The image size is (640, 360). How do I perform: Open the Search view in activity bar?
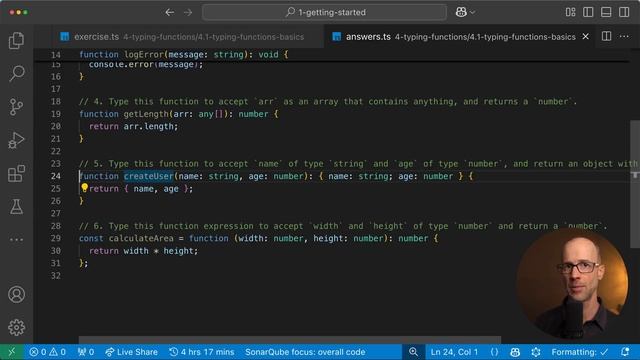[16, 73]
